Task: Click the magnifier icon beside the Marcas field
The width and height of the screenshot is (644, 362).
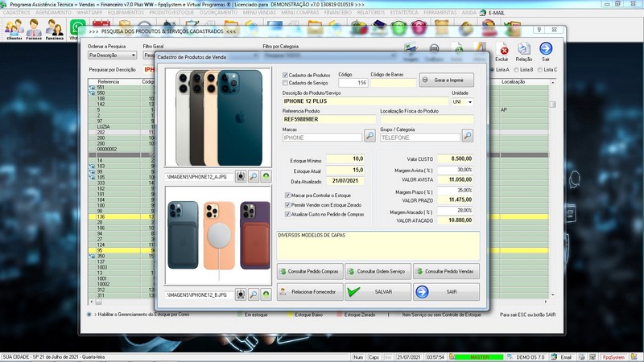Action: tap(369, 136)
